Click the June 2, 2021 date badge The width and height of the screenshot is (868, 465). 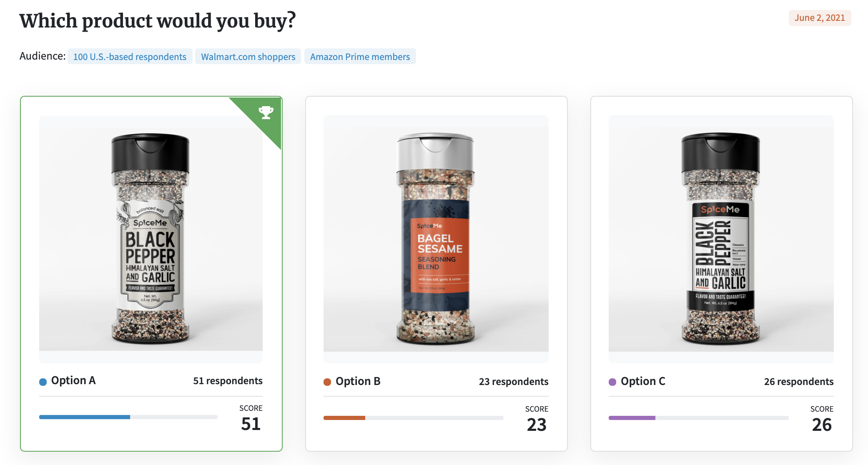pyautogui.click(x=820, y=18)
